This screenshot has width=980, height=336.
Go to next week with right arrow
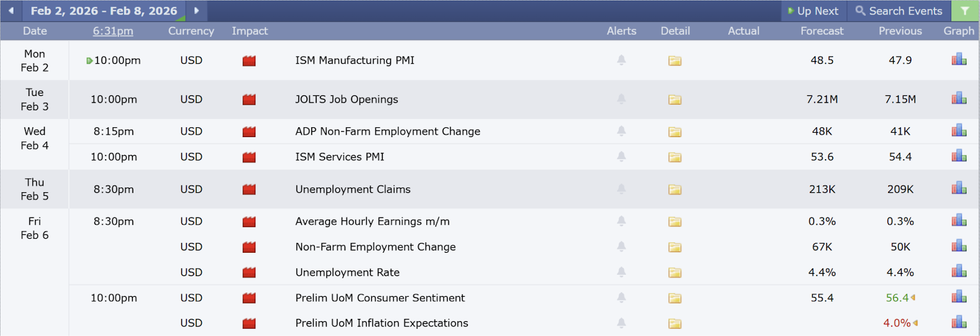pos(196,11)
